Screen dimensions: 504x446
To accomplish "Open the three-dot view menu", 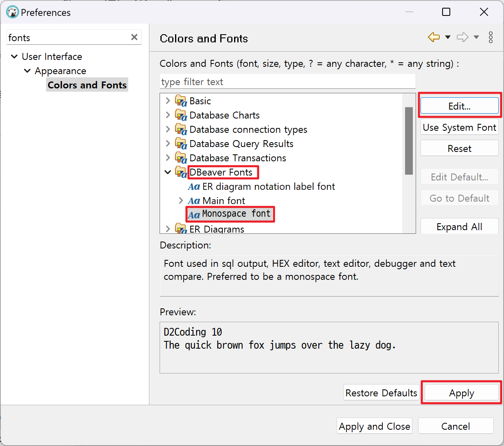I will 491,37.
